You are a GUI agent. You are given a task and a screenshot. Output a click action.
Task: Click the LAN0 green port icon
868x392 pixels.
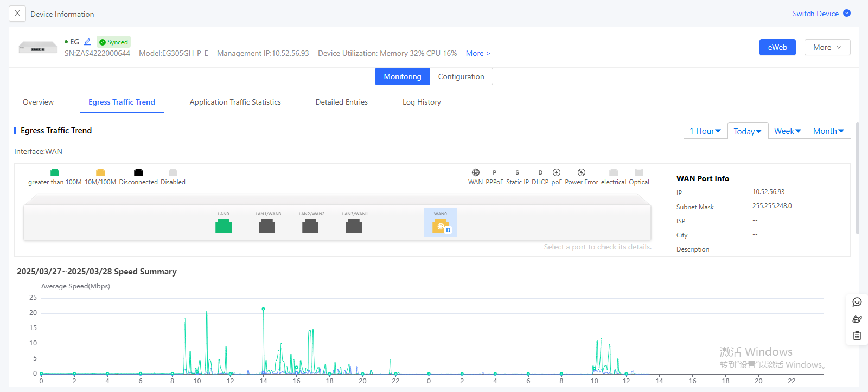tap(224, 226)
